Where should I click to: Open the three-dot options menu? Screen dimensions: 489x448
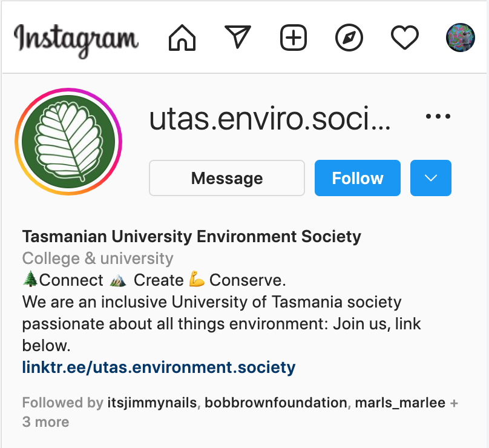click(438, 117)
